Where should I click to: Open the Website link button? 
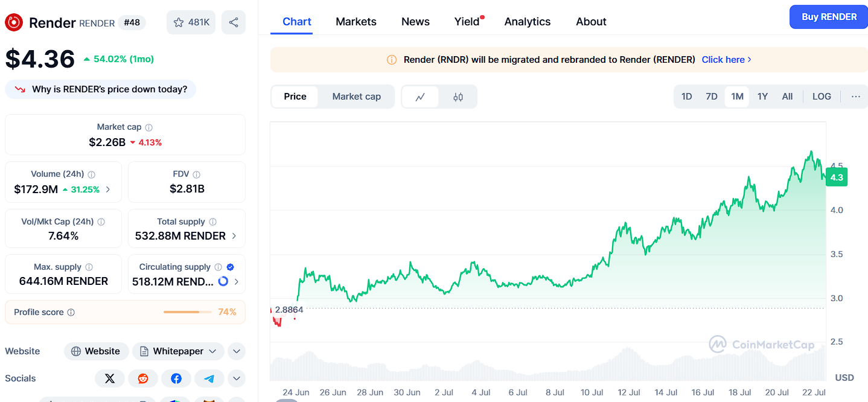pyautogui.click(x=95, y=351)
